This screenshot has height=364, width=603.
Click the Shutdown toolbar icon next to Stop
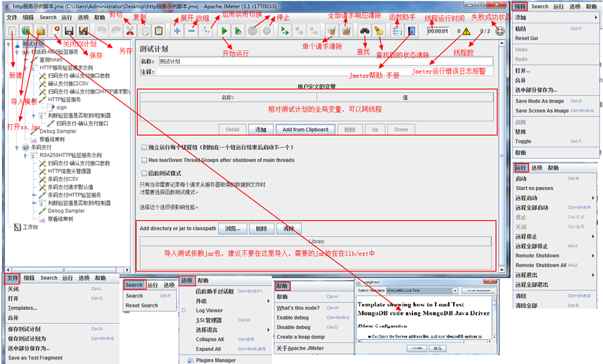pos(267,31)
